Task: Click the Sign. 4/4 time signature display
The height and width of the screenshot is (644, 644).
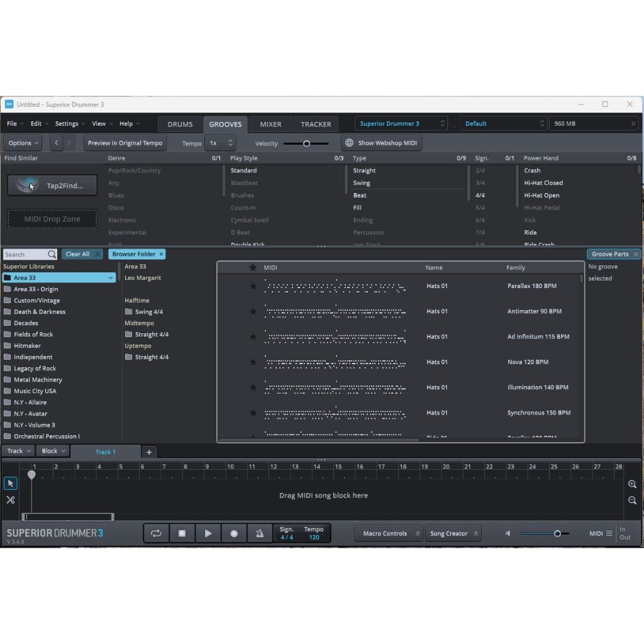Action: [x=287, y=533]
